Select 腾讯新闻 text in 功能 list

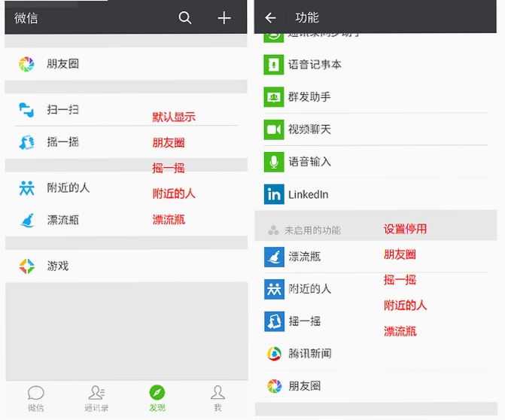[x=310, y=354]
